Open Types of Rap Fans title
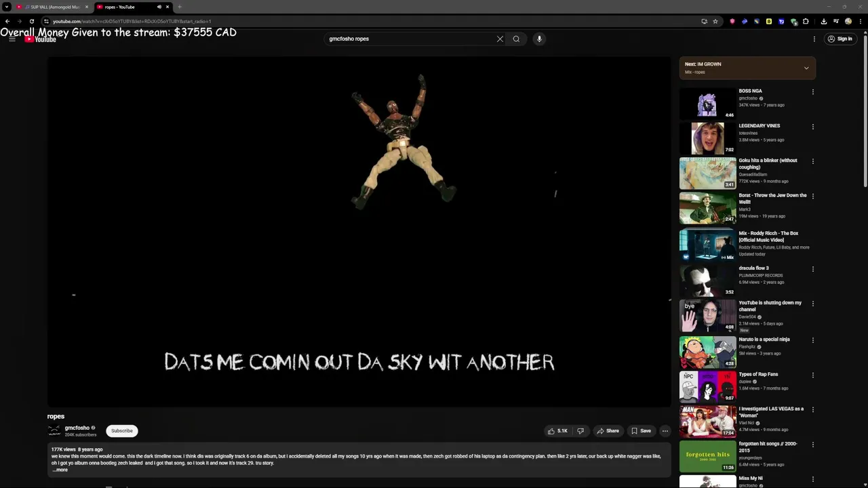This screenshot has height=488, width=868. (758, 374)
